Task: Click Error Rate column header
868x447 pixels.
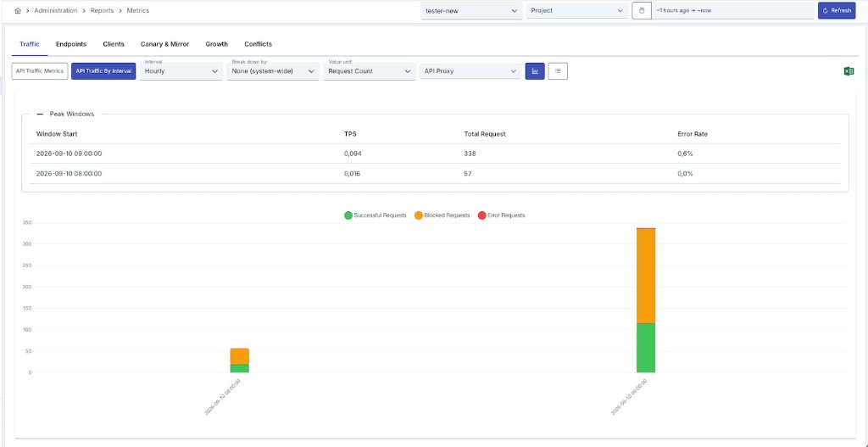Action: 692,134
